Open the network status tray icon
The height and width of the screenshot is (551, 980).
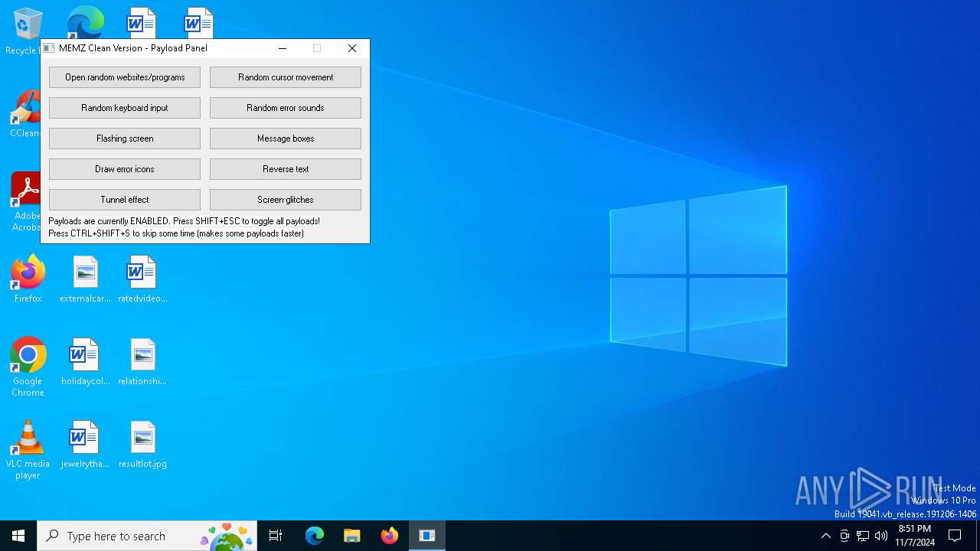point(863,536)
